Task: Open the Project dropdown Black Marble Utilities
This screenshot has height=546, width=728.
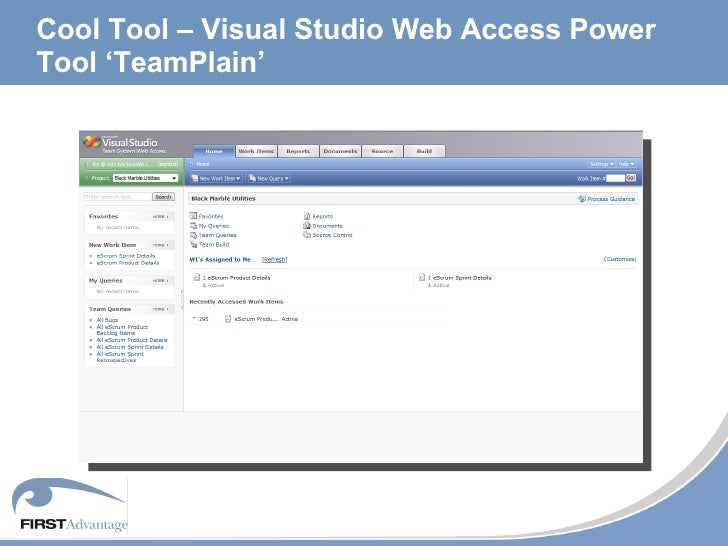Action: pos(145,178)
